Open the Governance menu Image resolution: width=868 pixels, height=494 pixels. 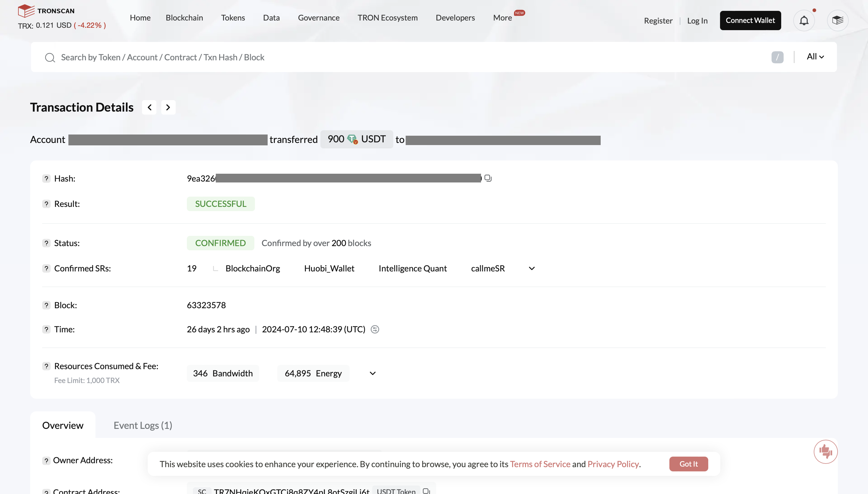click(318, 17)
